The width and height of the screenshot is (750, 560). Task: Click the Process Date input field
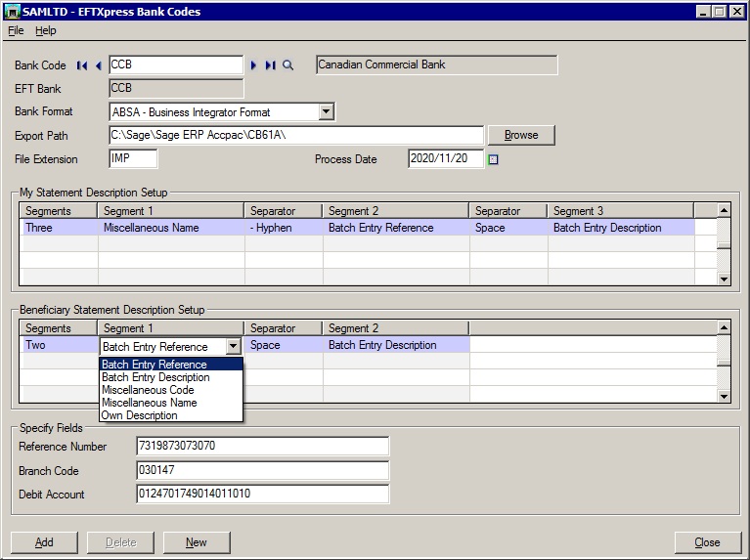pyautogui.click(x=446, y=158)
